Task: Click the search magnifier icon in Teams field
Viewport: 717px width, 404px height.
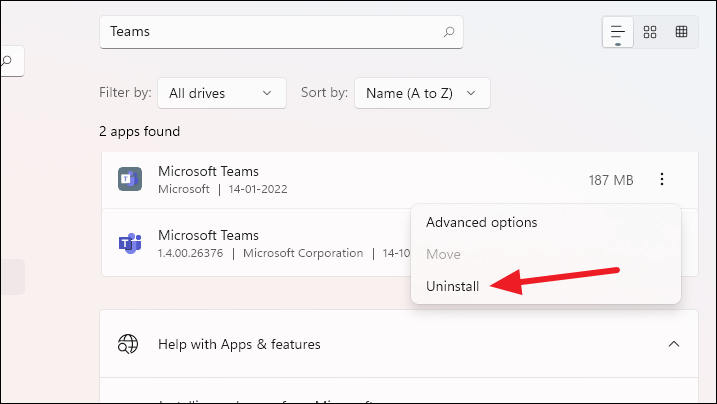Action: coord(449,32)
